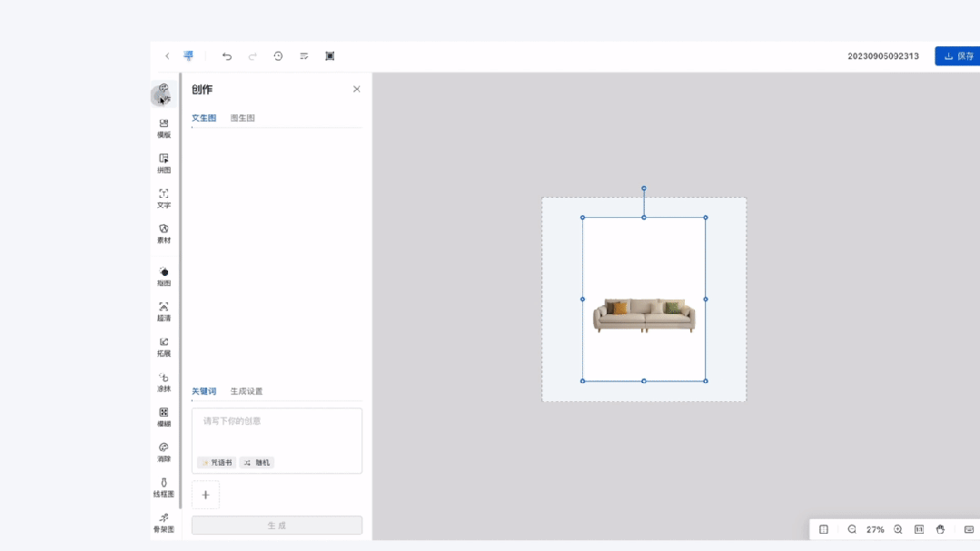
Task: Switch to the 关键词 tab
Action: pyautogui.click(x=203, y=391)
